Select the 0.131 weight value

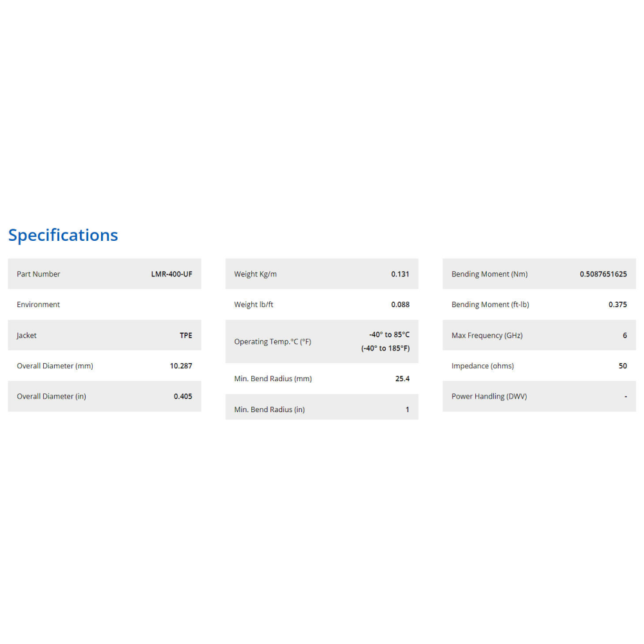[x=400, y=274]
